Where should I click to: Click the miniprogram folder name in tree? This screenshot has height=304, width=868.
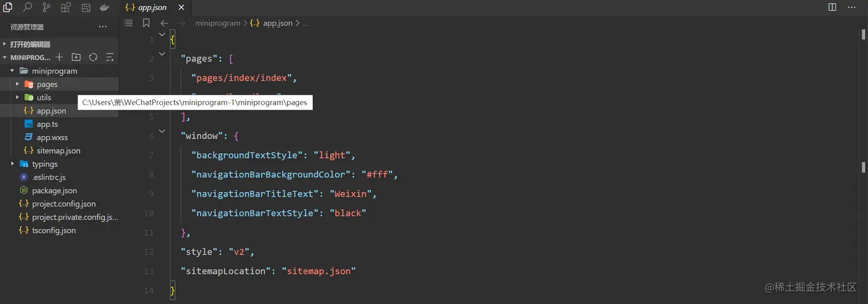(x=55, y=71)
